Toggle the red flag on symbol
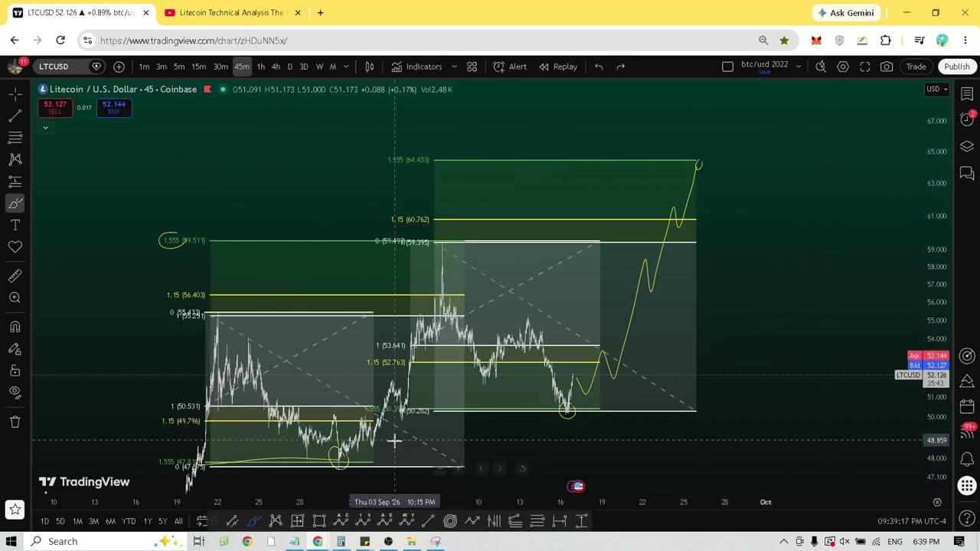The height and width of the screenshot is (551, 980). (207, 90)
